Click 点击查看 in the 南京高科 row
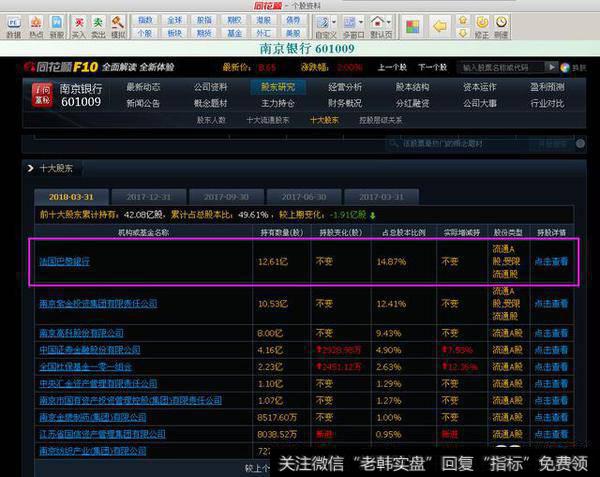Image resolution: width=600 pixels, height=477 pixels. tap(551, 333)
